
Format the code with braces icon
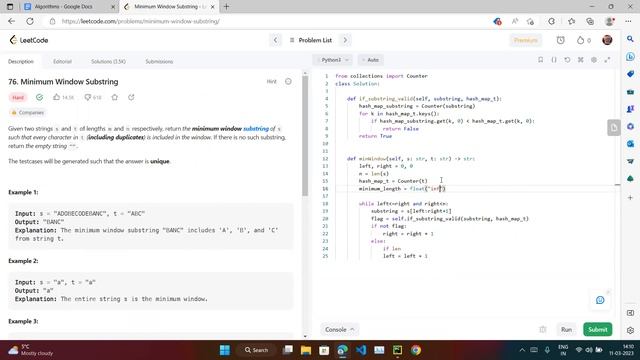pyautogui.click(x=554, y=60)
